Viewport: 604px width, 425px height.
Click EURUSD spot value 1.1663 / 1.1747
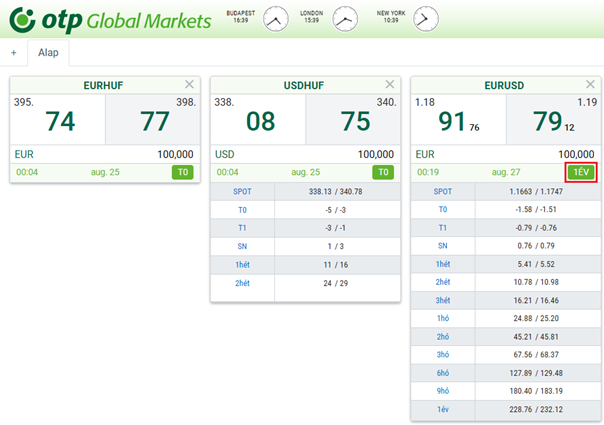536,192
